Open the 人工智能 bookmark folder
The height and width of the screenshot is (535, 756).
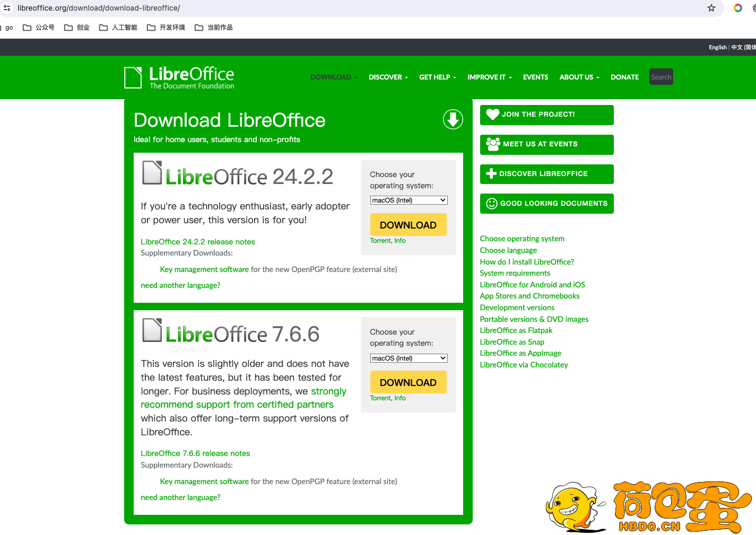[118, 28]
